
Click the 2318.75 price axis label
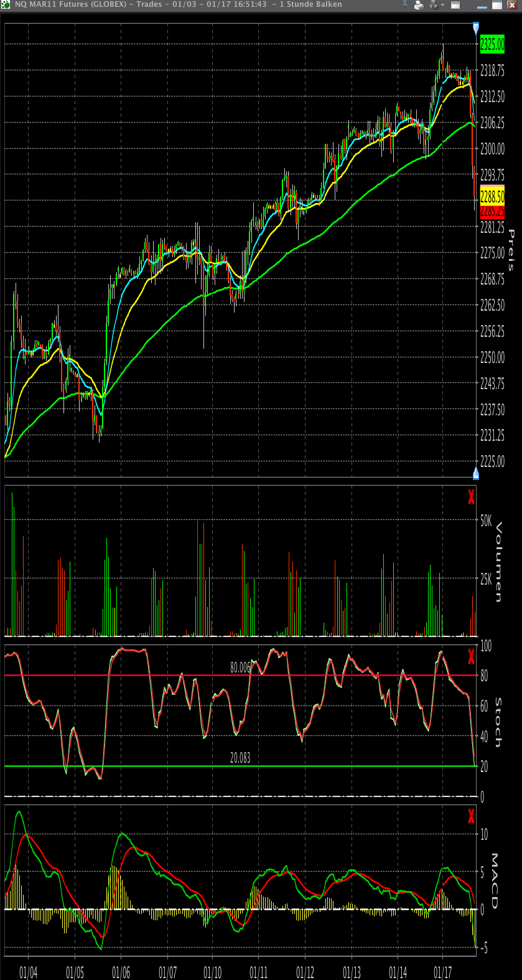tap(492, 71)
